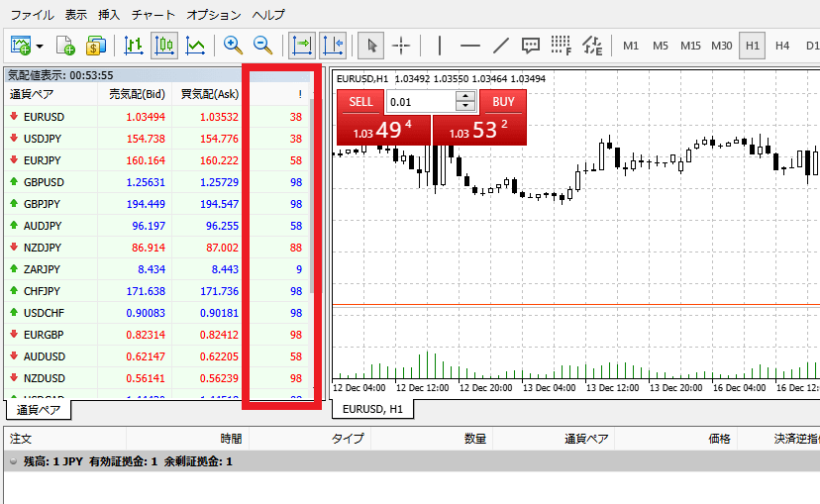Screen dimensions: 820x504
Task: Zoom in on the chart
Action: click(x=233, y=45)
